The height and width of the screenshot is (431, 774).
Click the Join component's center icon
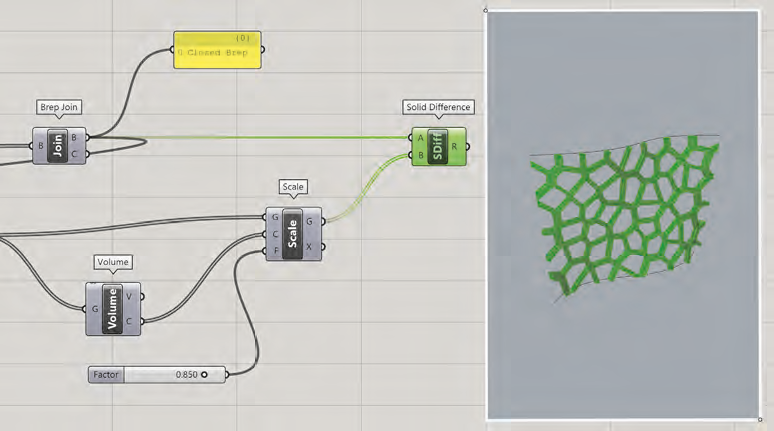(x=60, y=146)
